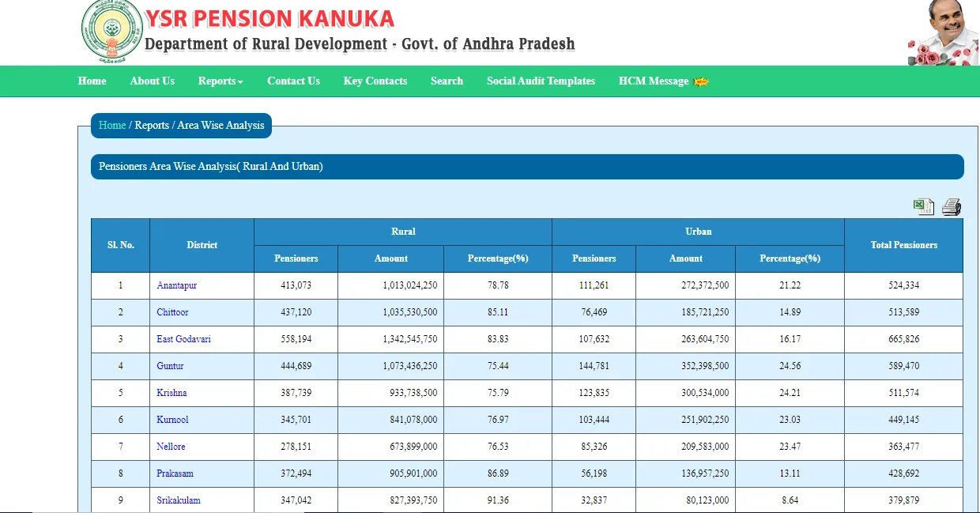Click the Rural Pensioners subheader
The image size is (980, 513).
(x=296, y=258)
